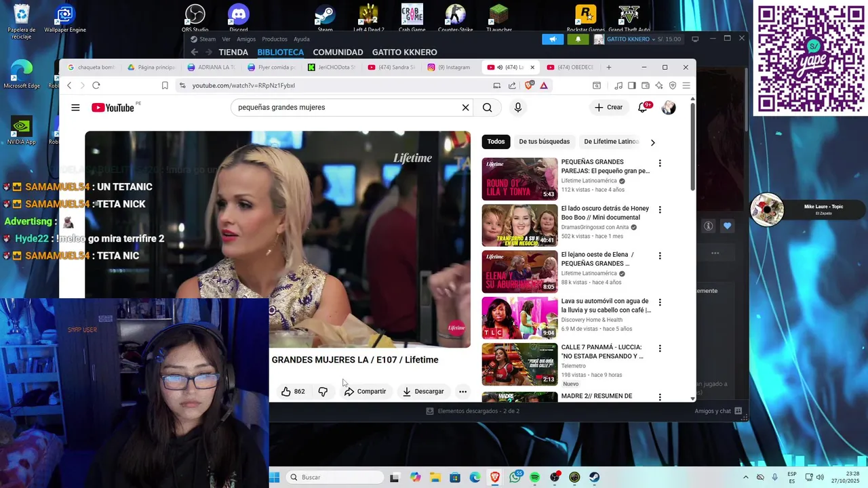Screen dimensions: 868x488
Task: Open Steam Amigos y chat panel
Action: click(x=718, y=411)
